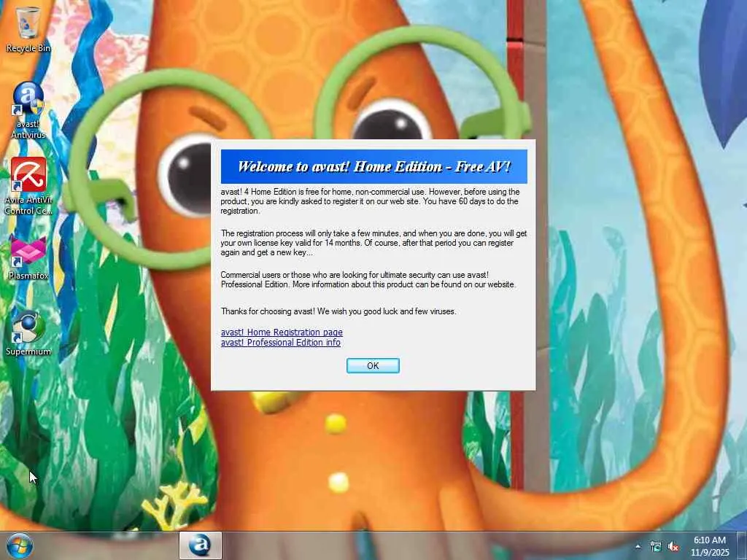
Task: Show hidden tray icons arrow
Action: point(638,546)
